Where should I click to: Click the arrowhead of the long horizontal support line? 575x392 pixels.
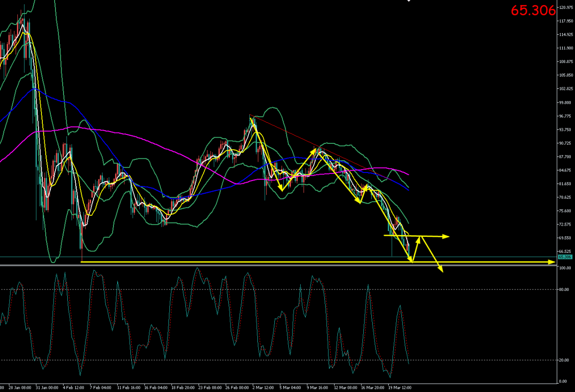pyautogui.click(x=552, y=262)
